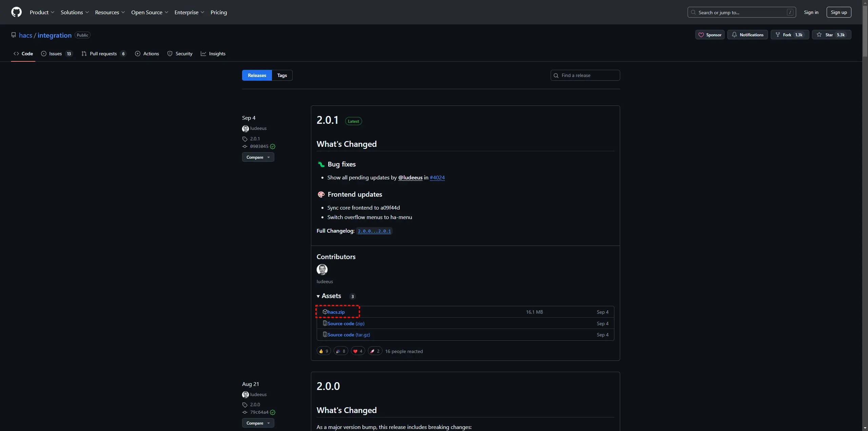The image size is (868, 431).
Task: Click the ludeeus contributor avatar
Action: (x=322, y=270)
